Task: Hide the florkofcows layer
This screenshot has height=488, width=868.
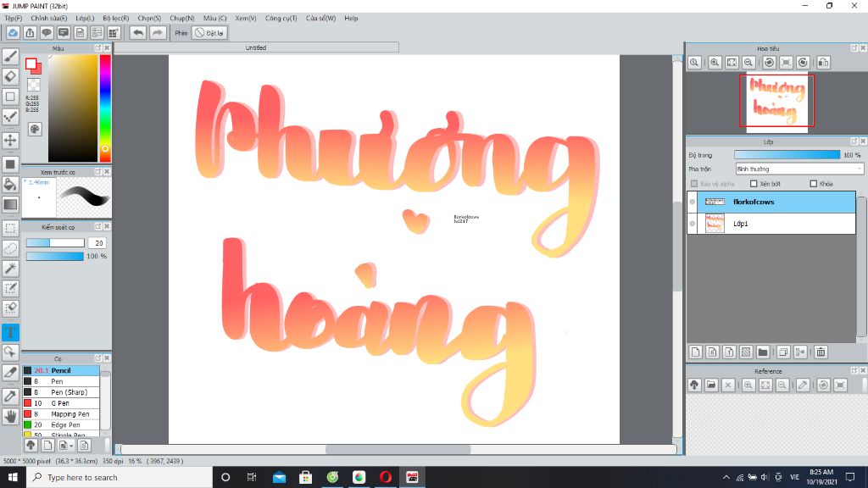Action: [x=692, y=202]
